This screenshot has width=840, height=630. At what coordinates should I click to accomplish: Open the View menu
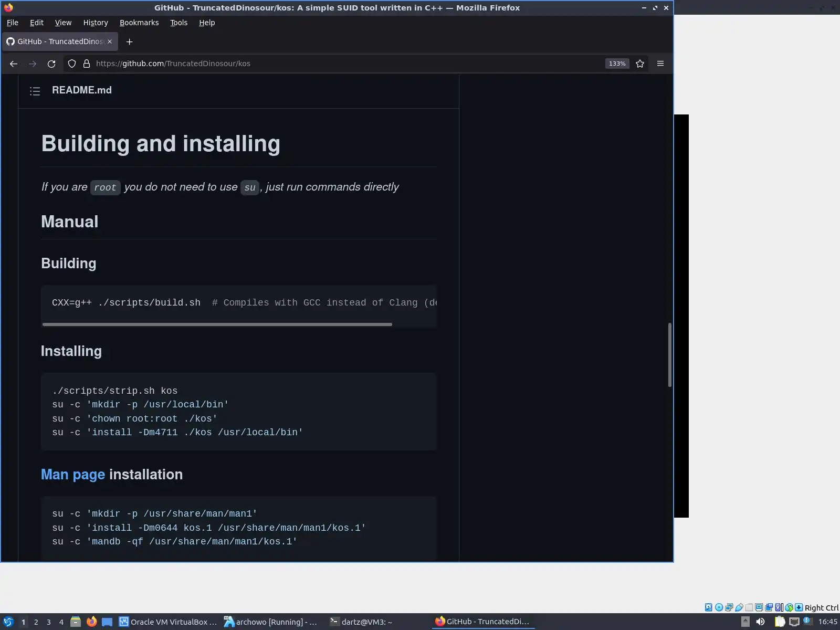pyautogui.click(x=63, y=23)
